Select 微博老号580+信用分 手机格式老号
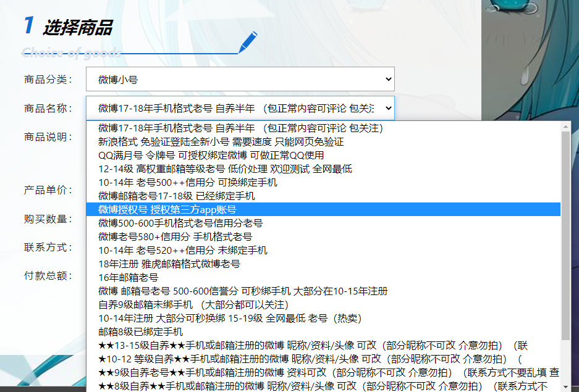This screenshot has width=579, height=392. click(x=323, y=237)
